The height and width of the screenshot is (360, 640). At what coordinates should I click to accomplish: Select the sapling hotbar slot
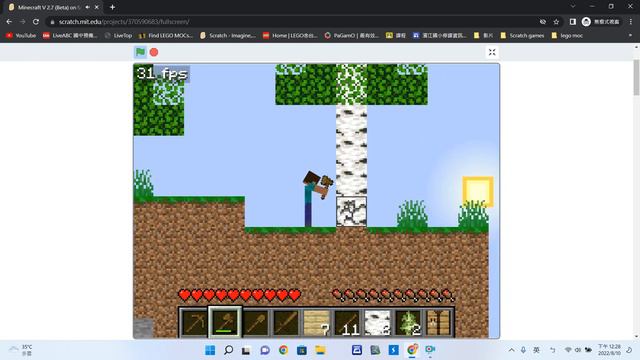click(x=408, y=322)
